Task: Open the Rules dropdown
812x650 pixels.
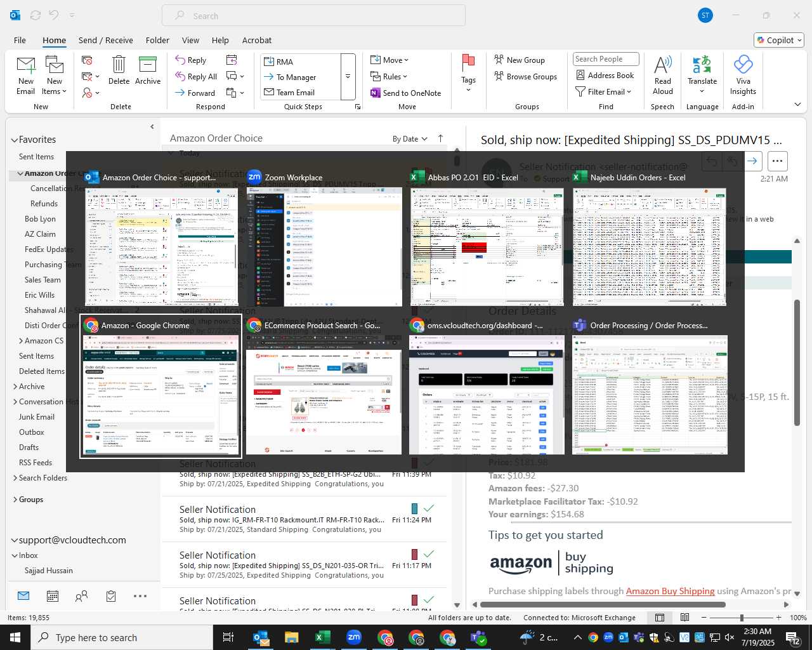Action: pyautogui.click(x=389, y=76)
